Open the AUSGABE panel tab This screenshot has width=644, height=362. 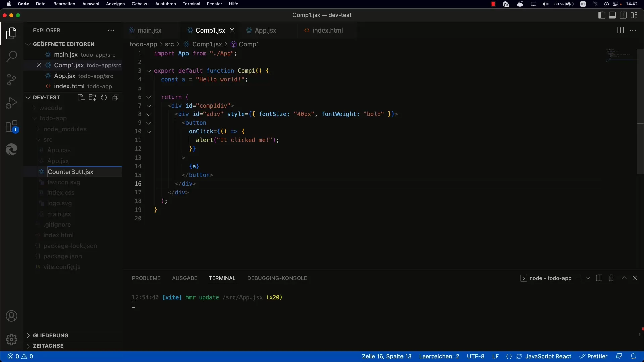(184, 278)
